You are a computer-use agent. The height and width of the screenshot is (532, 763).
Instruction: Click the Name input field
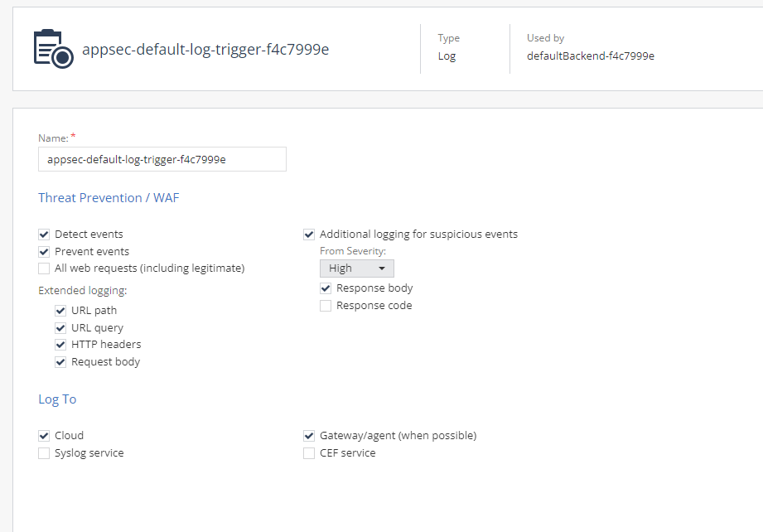[162, 159]
